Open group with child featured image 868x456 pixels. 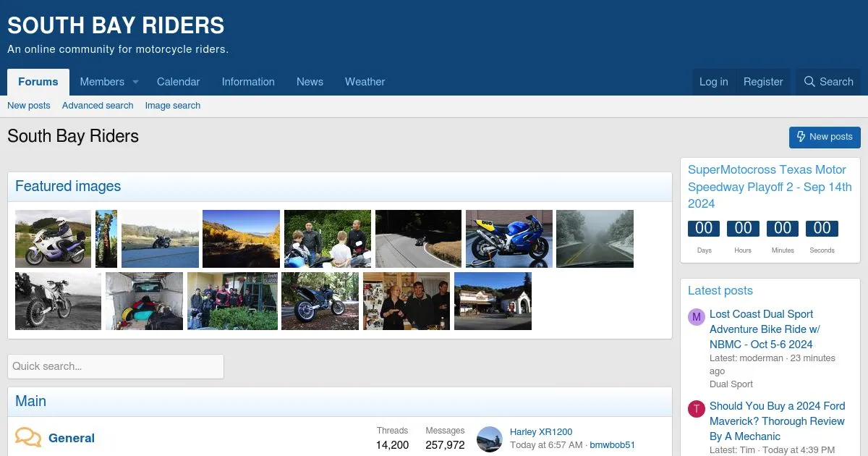pos(328,239)
